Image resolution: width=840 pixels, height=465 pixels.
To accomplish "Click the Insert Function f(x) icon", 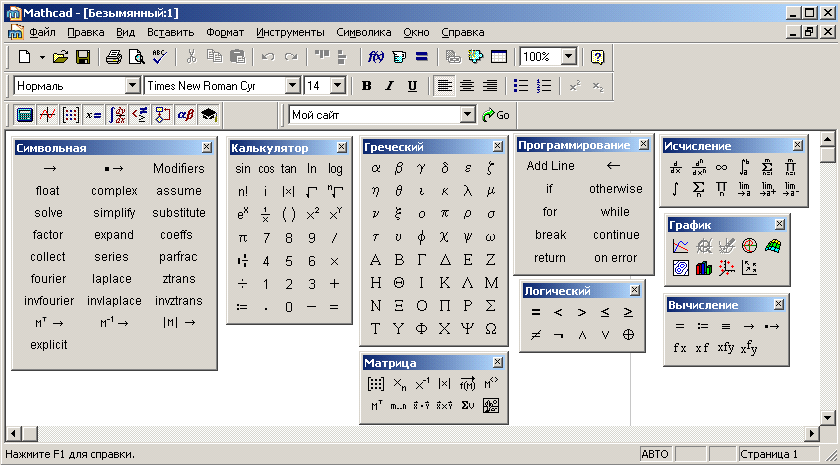I will 377,57.
